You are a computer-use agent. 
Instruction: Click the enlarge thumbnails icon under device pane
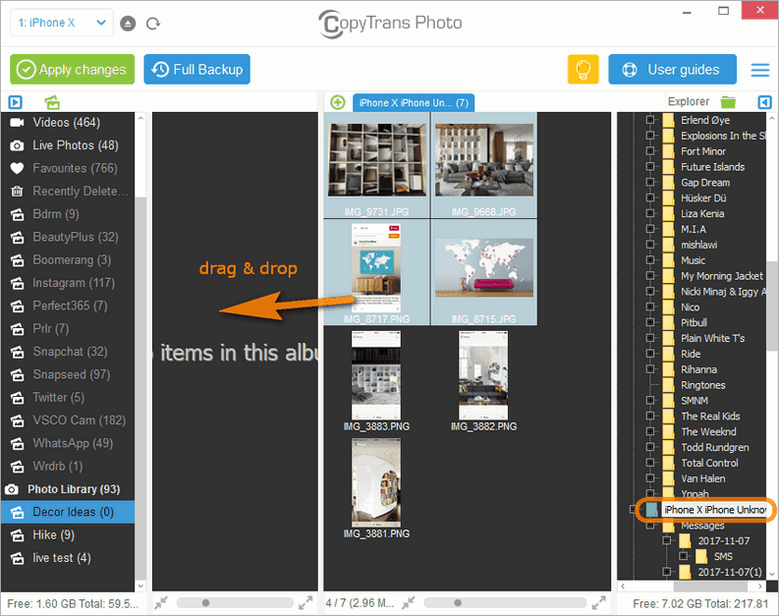[306, 603]
